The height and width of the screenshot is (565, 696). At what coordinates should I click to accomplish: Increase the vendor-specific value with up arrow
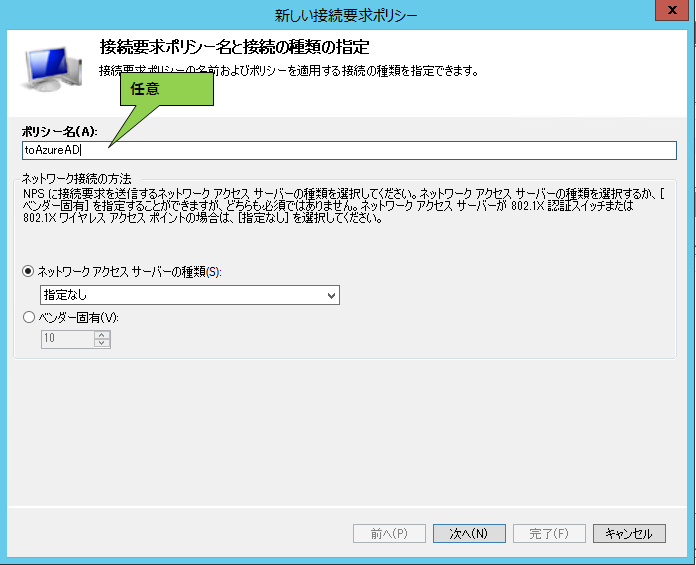tap(102, 335)
